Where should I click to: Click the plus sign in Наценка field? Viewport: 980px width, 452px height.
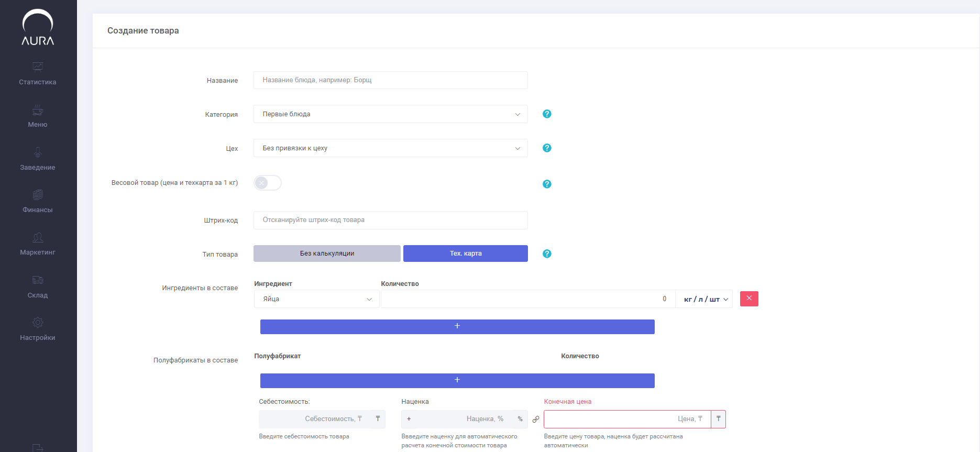pos(409,419)
